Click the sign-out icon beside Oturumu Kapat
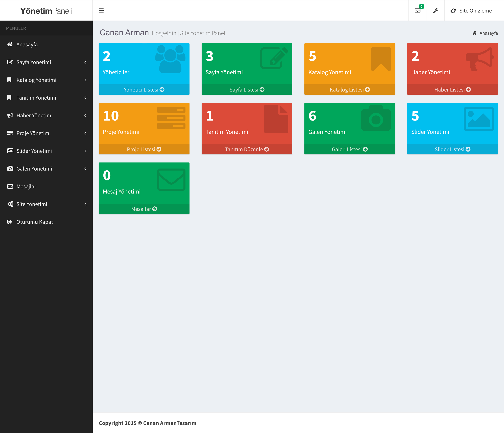The height and width of the screenshot is (433, 504). pos(10,222)
